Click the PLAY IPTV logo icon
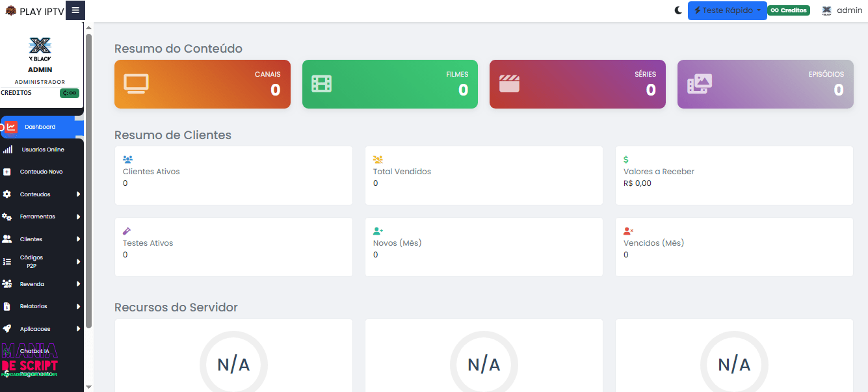868x392 pixels. 10,10
